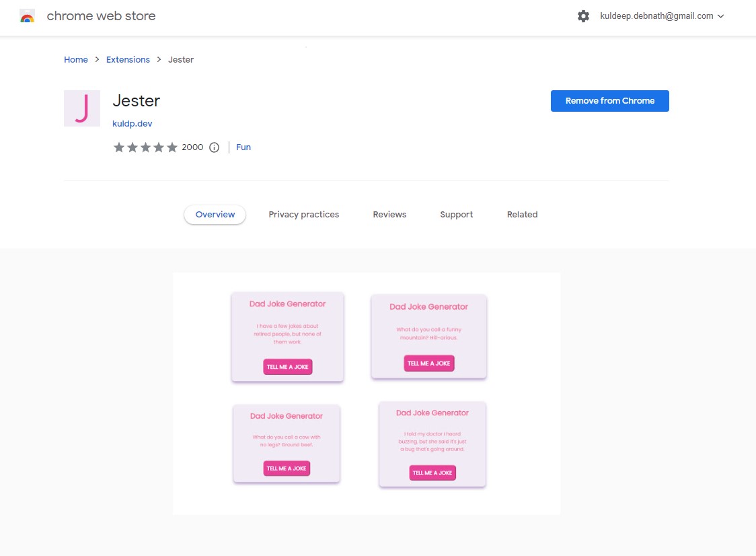The image size is (756, 556).
Task: Open the Related tab
Action: tap(522, 214)
